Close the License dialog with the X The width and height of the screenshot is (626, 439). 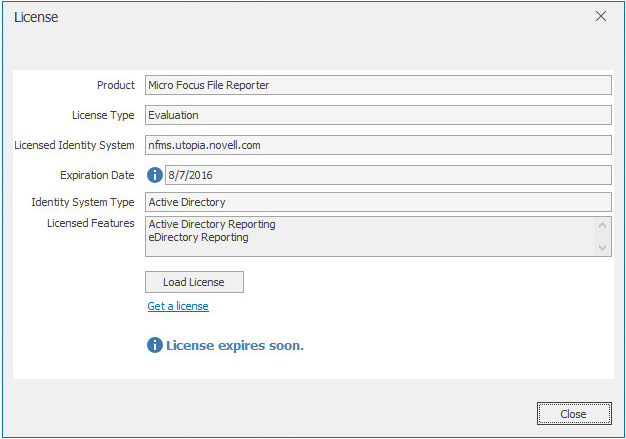(x=601, y=16)
